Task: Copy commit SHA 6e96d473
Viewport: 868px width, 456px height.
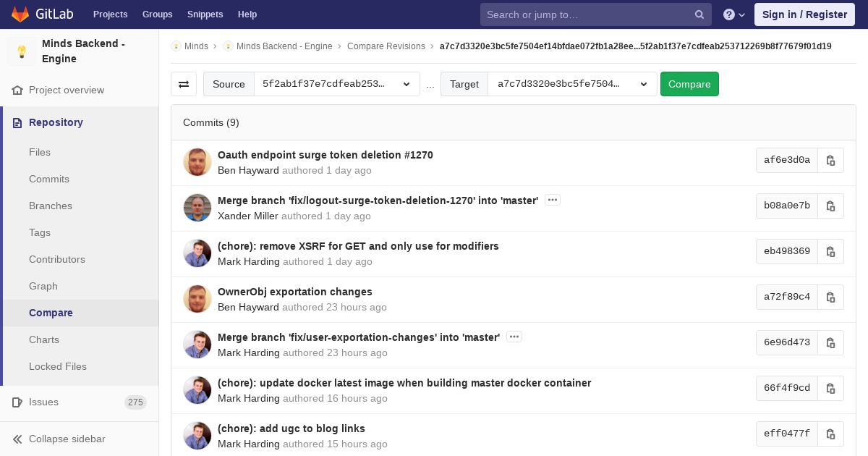Action: point(830,342)
